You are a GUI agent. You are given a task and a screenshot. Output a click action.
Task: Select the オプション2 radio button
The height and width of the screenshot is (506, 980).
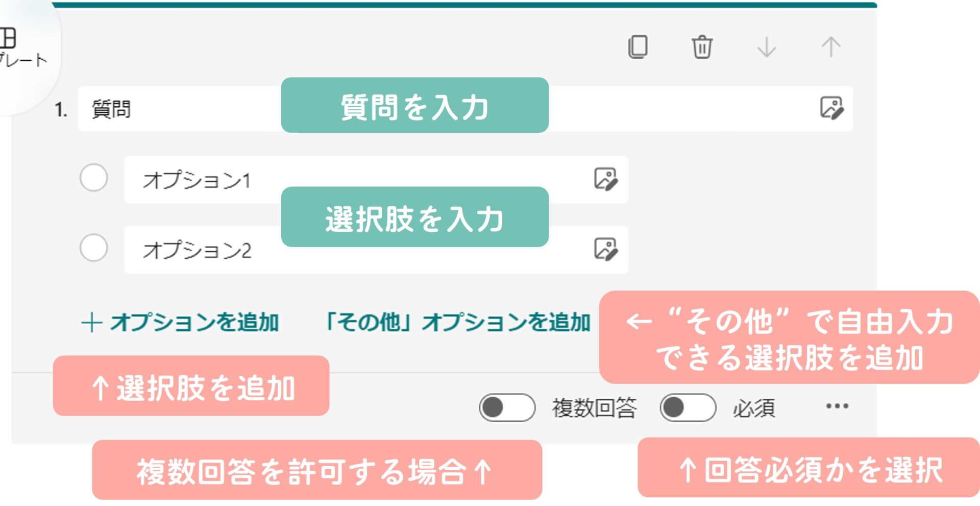coord(94,248)
